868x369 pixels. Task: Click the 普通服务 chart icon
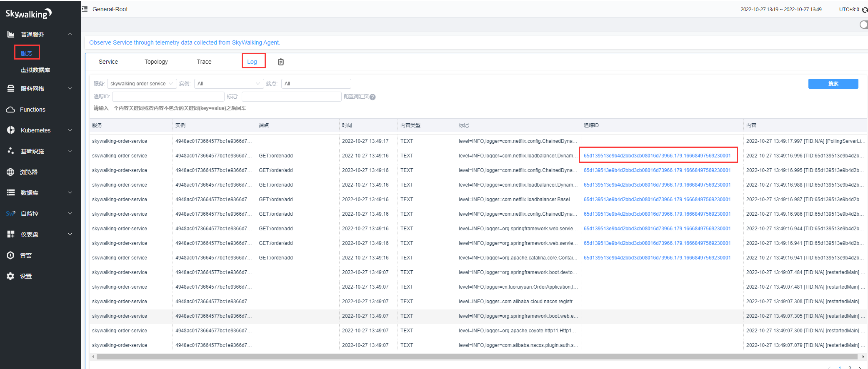[11, 34]
